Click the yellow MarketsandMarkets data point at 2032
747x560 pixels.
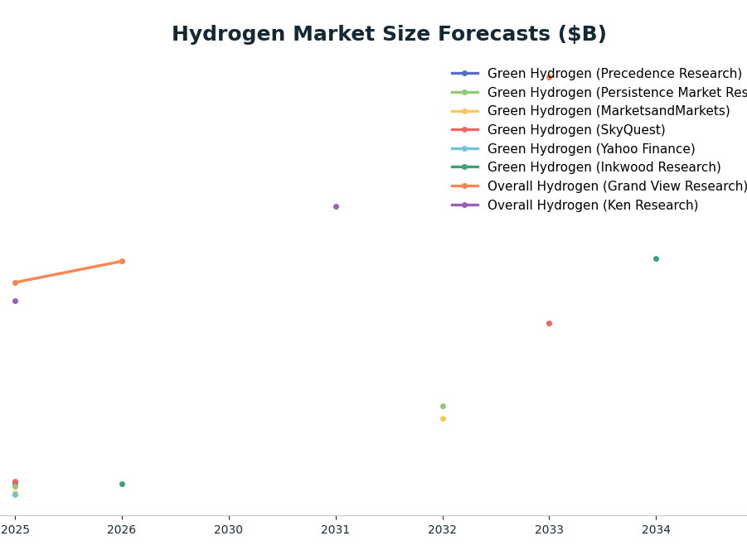coord(443,419)
